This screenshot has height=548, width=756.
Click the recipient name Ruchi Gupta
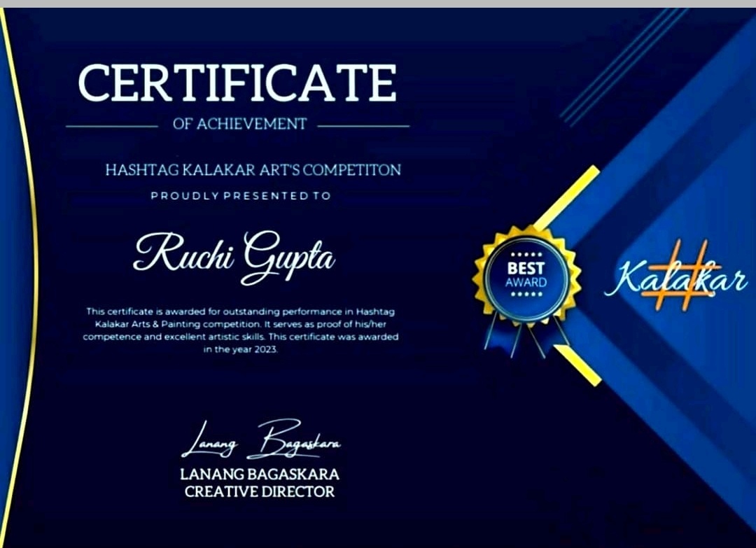pyautogui.click(x=234, y=257)
